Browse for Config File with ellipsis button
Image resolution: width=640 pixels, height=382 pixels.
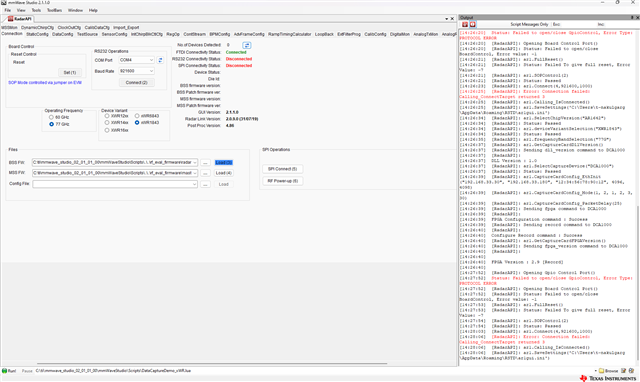tap(205, 184)
